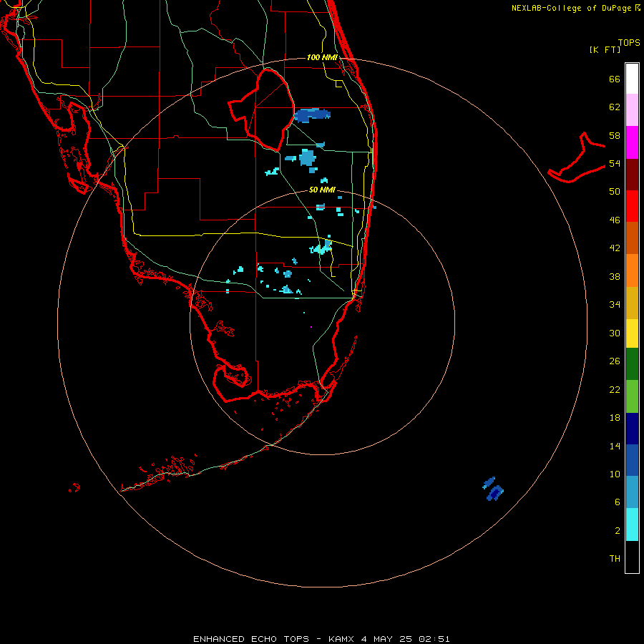644x644 pixels.
Task: Click the TH legend label
Action: [x=615, y=558]
